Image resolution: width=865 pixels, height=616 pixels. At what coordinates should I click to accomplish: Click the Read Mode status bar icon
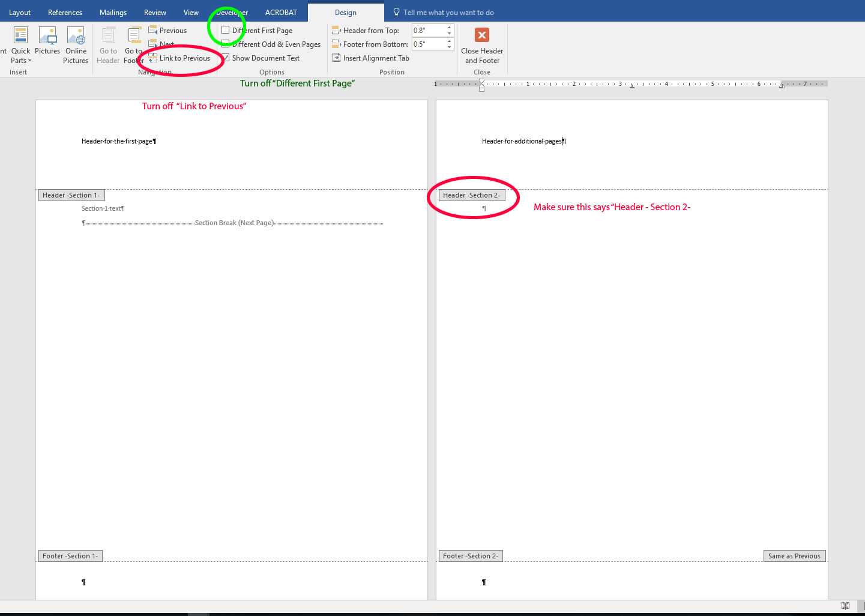coord(845,606)
